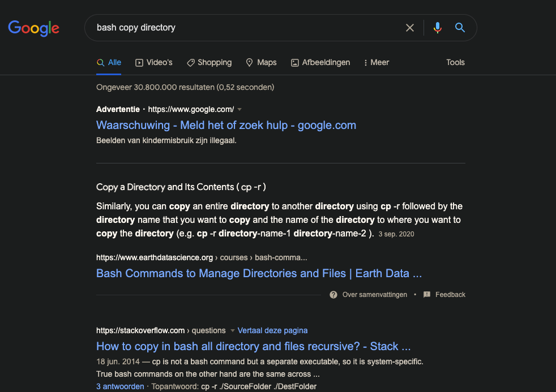Click the Over samenvattingen link

point(374,295)
